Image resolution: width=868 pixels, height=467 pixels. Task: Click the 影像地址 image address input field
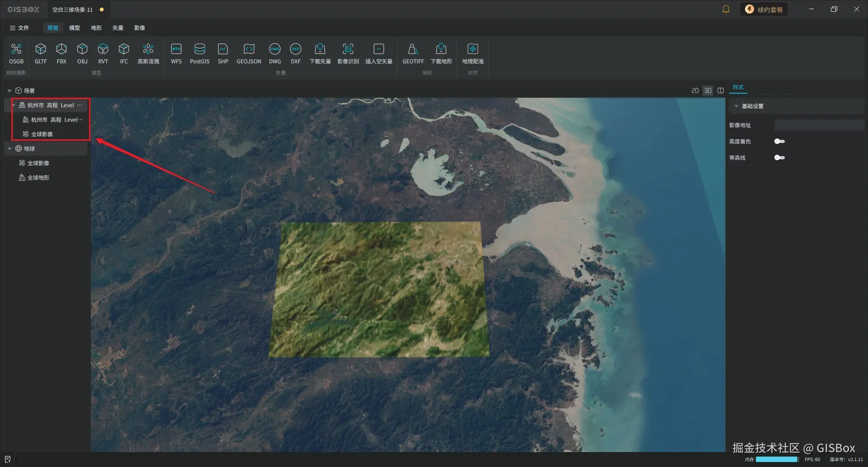point(819,125)
